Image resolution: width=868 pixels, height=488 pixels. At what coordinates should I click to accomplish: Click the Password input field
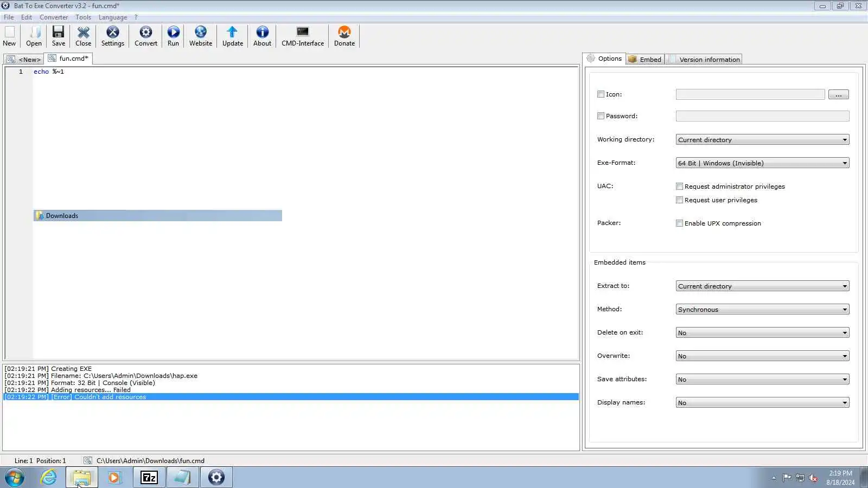[x=762, y=116]
